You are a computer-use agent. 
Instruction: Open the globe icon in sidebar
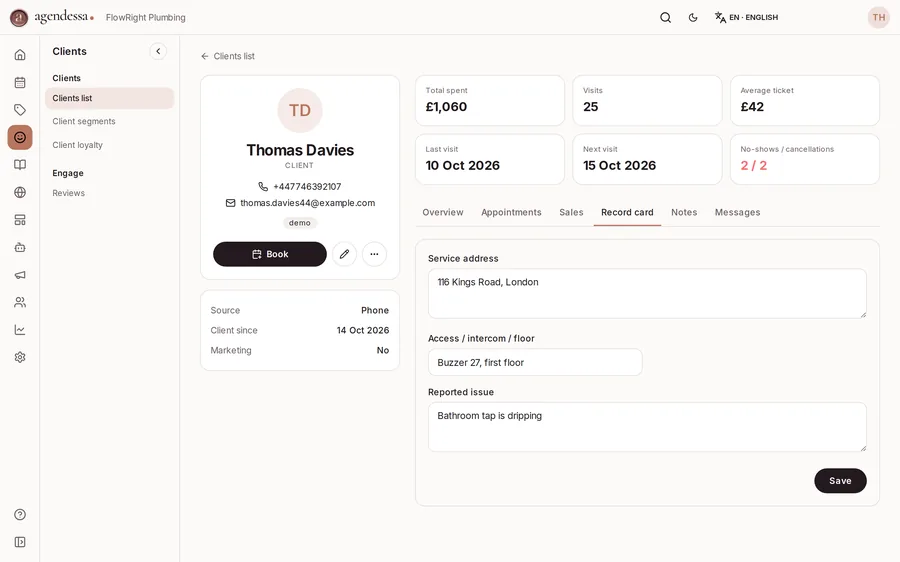20,192
